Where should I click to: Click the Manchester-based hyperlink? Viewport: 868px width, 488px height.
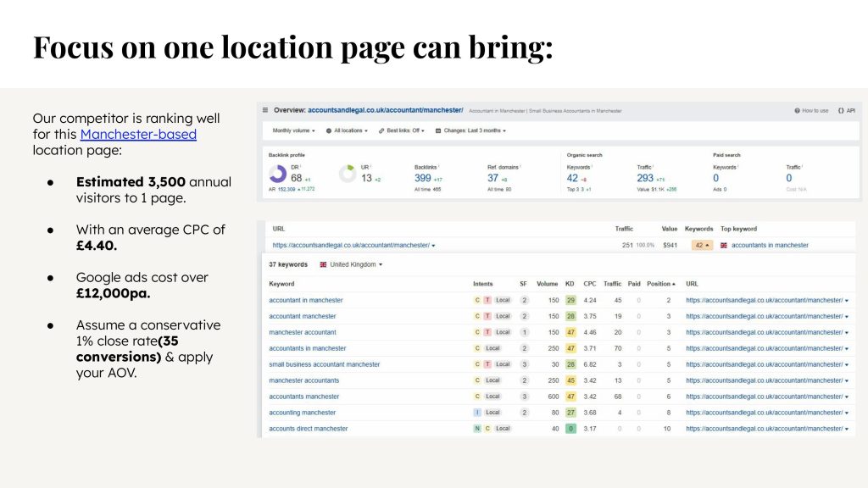[138, 135]
